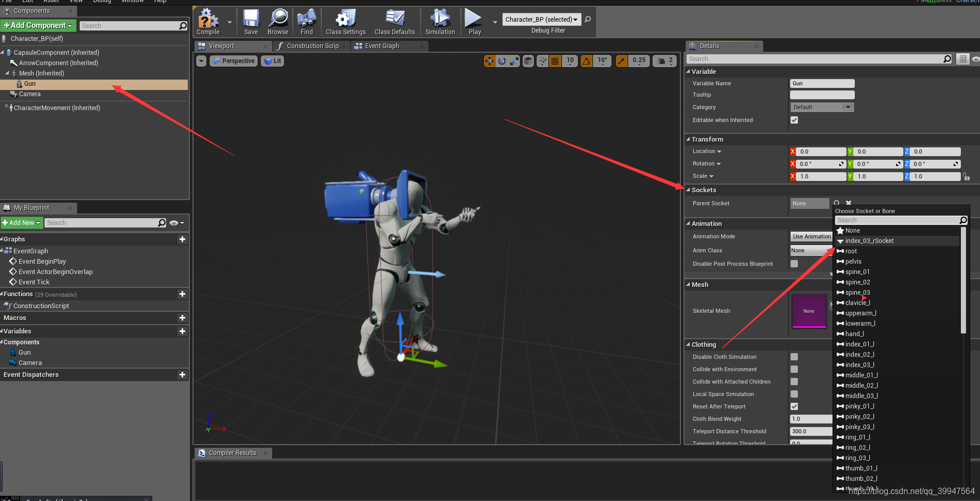Click the socket picker Search field
Viewport: 980px width, 501px height.
tap(898, 220)
